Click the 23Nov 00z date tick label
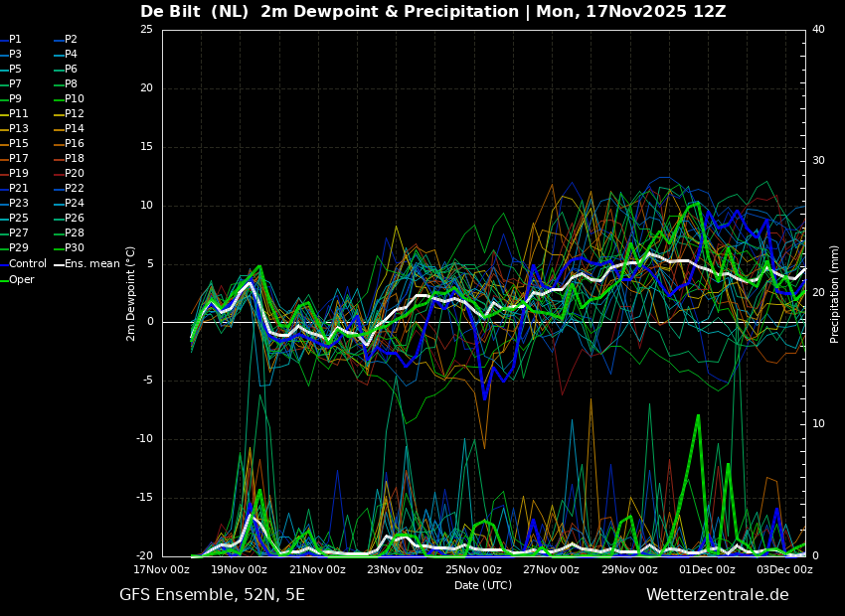The height and width of the screenshot is (616, 845). pyautogui.click(x=396, y=569)
